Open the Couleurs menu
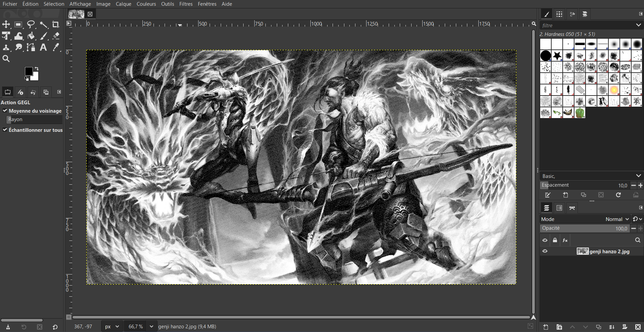The image size is (644, 332). (146, 4)
